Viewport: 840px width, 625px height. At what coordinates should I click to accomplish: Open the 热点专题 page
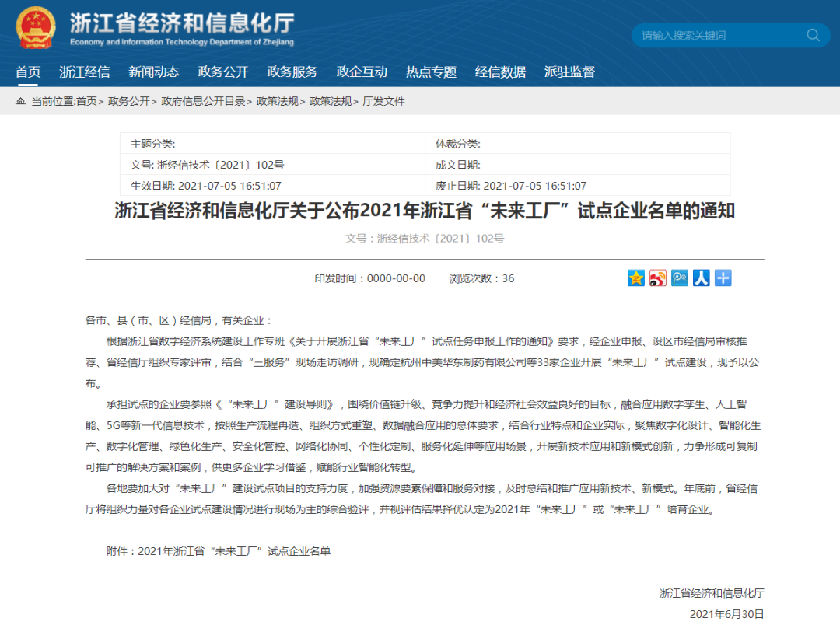click(431, 72)
